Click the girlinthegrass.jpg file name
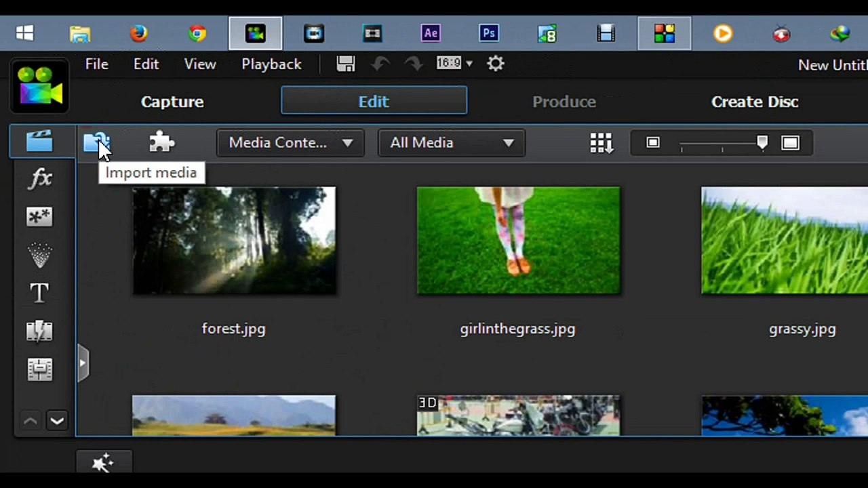 pos(517,329)
